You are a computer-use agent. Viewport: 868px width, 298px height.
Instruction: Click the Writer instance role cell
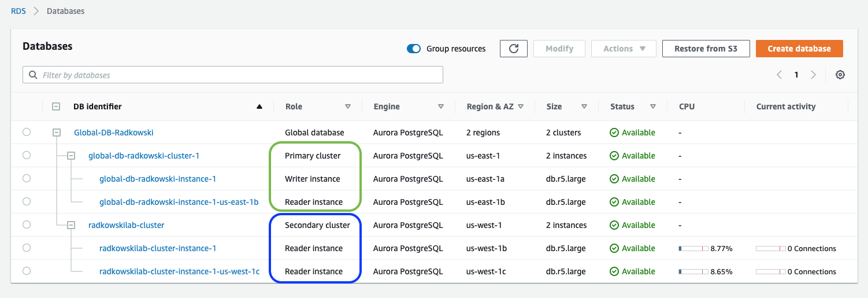(313, 179)
